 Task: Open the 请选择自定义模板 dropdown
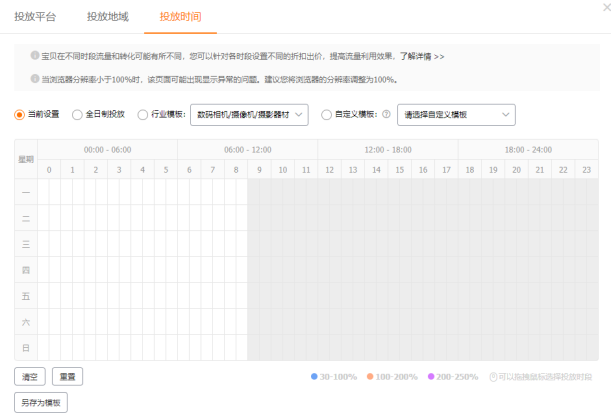[x=456, y=115]
